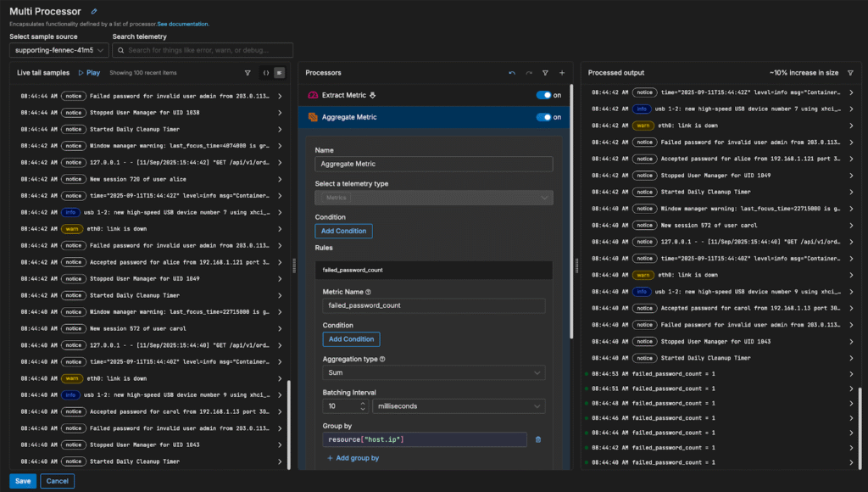Click the Search telemetry input field

203,50
